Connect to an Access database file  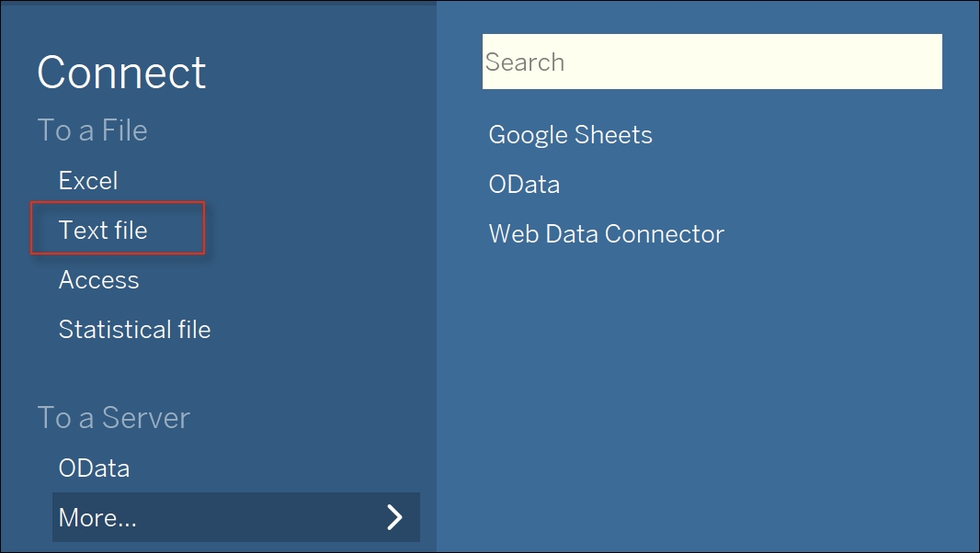98,280
